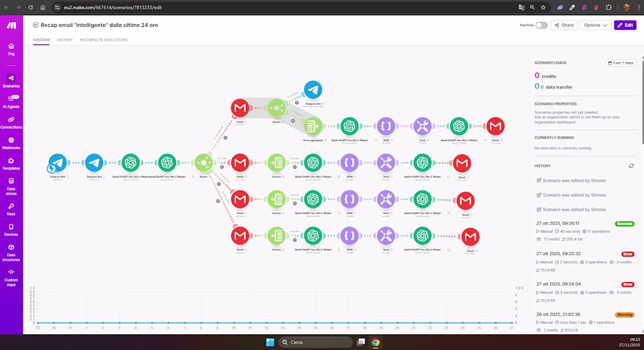Open the first OpenAI module after the Telegram Bots

tap(131, 163)
